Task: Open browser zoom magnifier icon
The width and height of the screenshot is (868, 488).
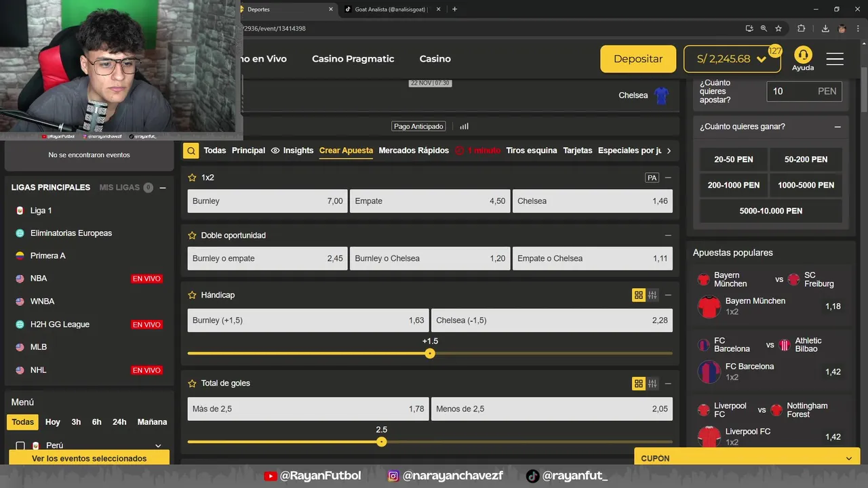Action: click(764, 28)
